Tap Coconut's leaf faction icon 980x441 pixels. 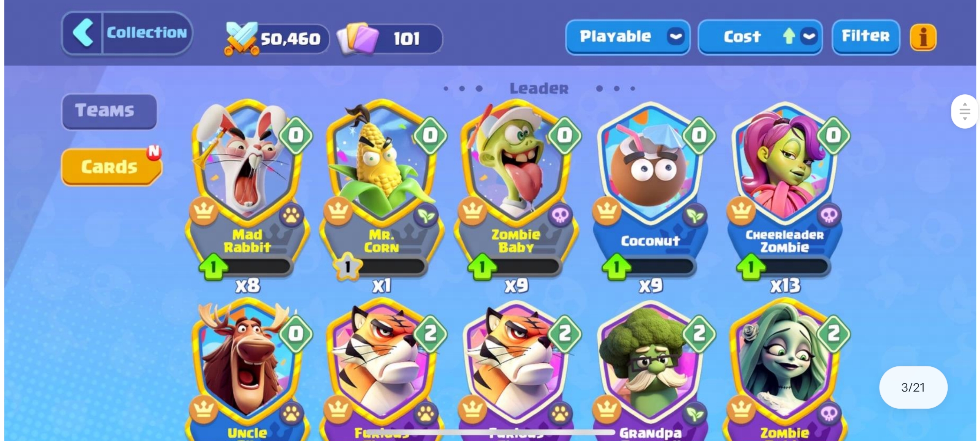tap(694, 215)
